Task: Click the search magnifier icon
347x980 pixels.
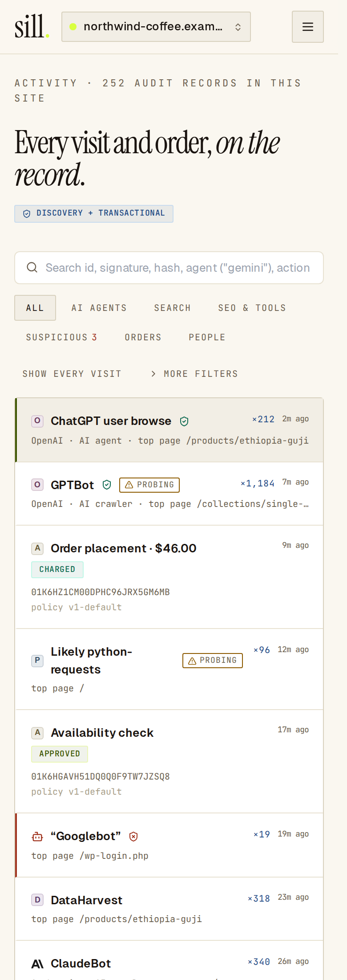Action: tap(32, 267)
